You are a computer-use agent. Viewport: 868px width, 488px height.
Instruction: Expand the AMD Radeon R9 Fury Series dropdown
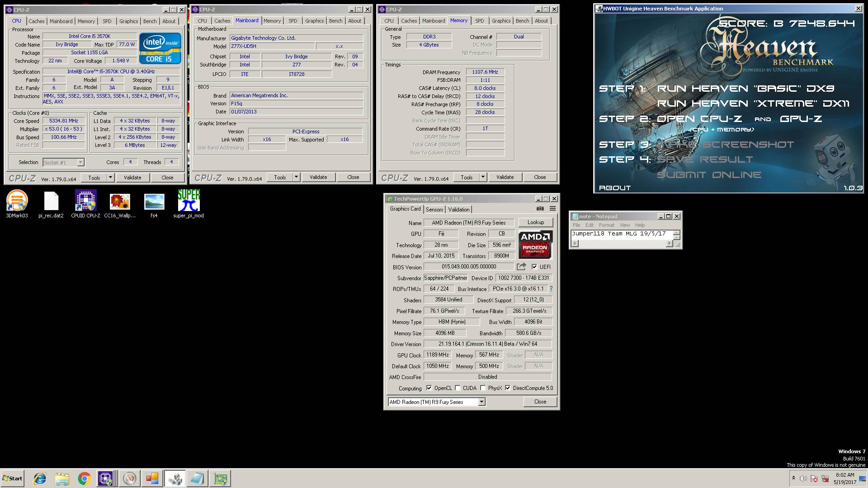[481, 402]
